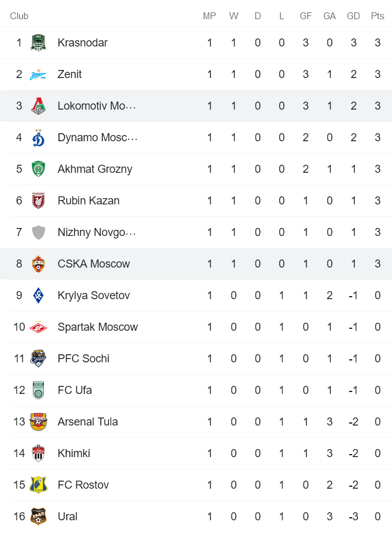Image resolution: width=392 pixels, height=537 pixels.
Task: Sort by the GD column header
Action: point(354,16)
